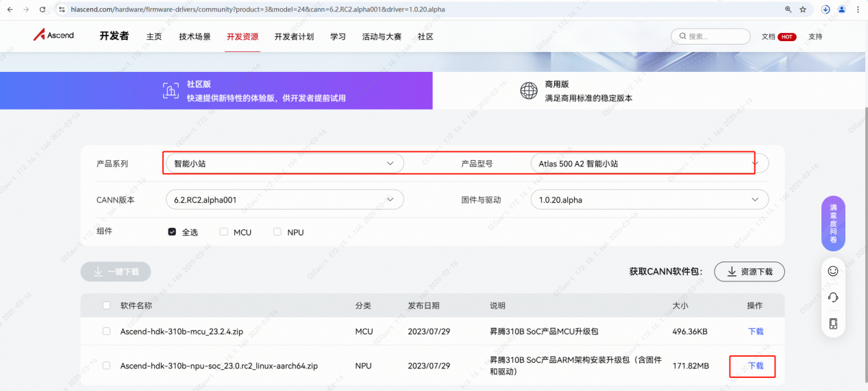Click the 发布日期 column header

click(x=423, y=305)
